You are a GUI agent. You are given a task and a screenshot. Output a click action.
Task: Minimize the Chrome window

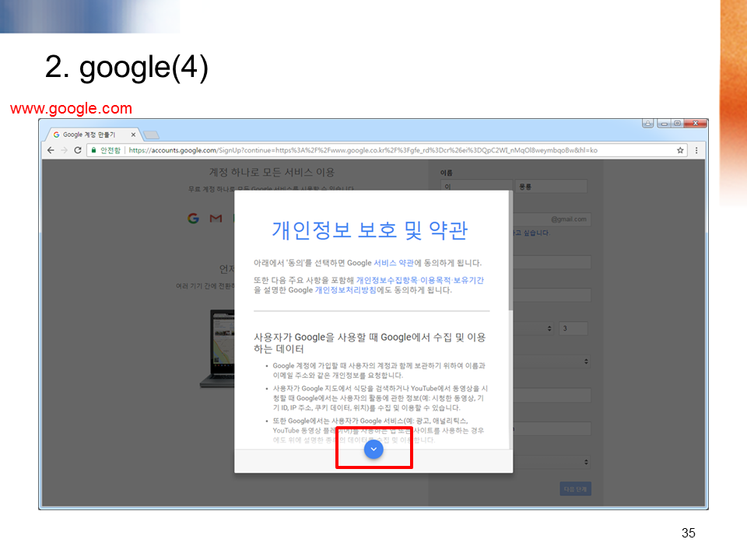pos(664,124)
